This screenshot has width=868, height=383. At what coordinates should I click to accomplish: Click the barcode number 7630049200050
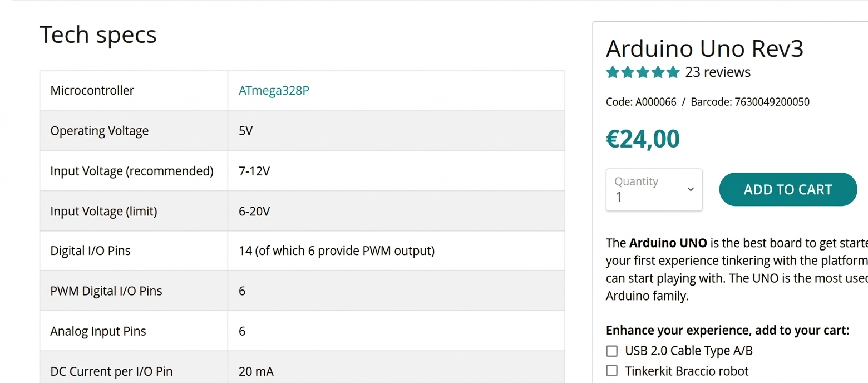(x=772, y=102)
